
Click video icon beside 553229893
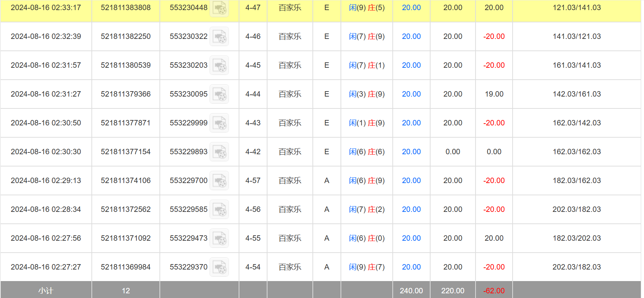(x=219, y=152)
